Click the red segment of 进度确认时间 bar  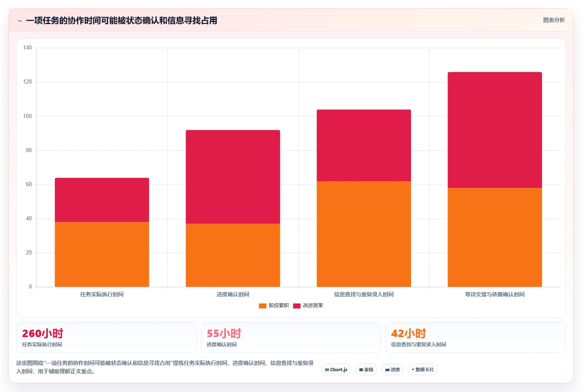pos(233,177)
